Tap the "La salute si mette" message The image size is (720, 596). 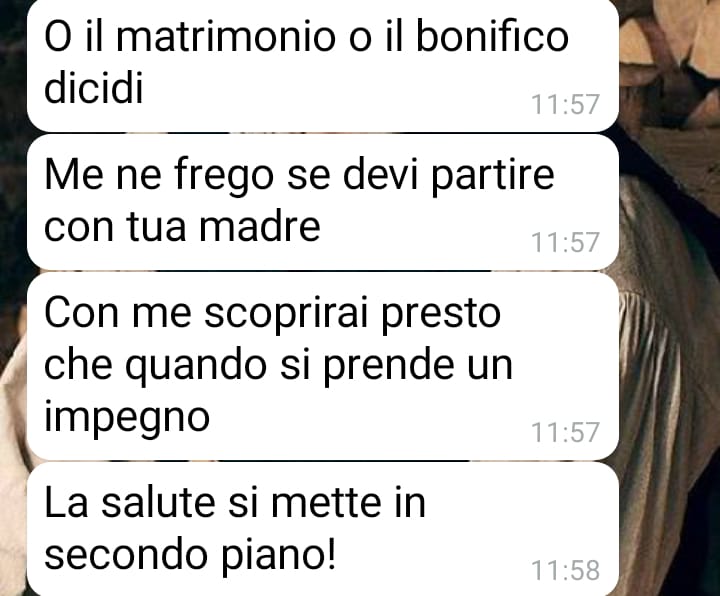pyautogui.click(x=323, y=529)
